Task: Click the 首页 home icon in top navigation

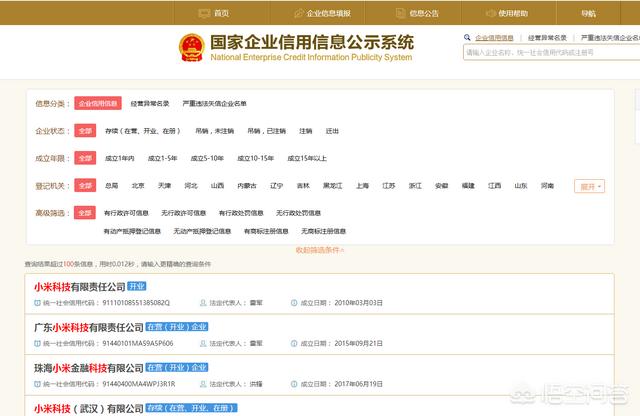Action: point(204,13)
